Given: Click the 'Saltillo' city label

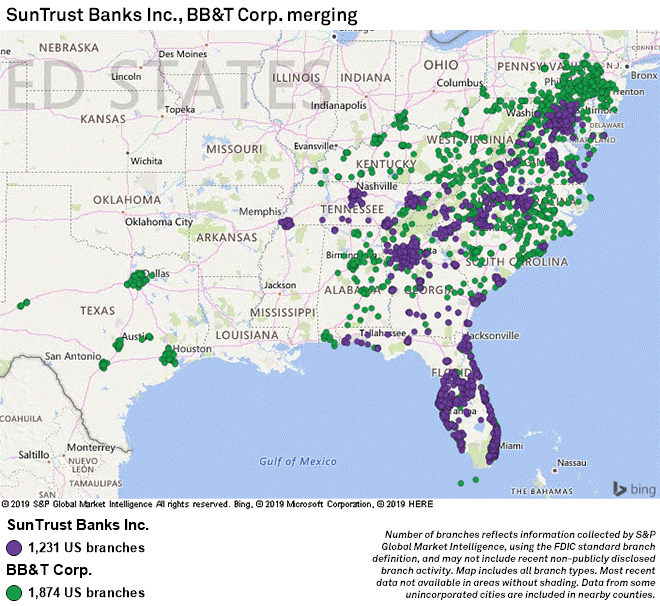Looking at the screenshot, I should [x=34, y=455].
